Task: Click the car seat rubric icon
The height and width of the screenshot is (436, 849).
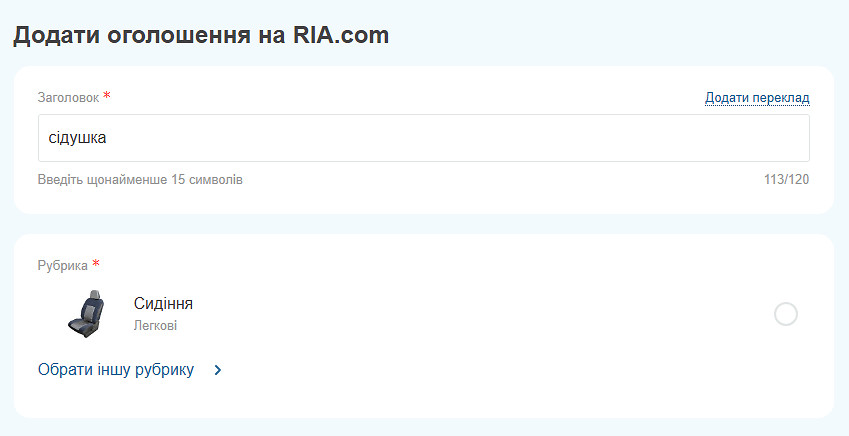Action: [86, 313]
